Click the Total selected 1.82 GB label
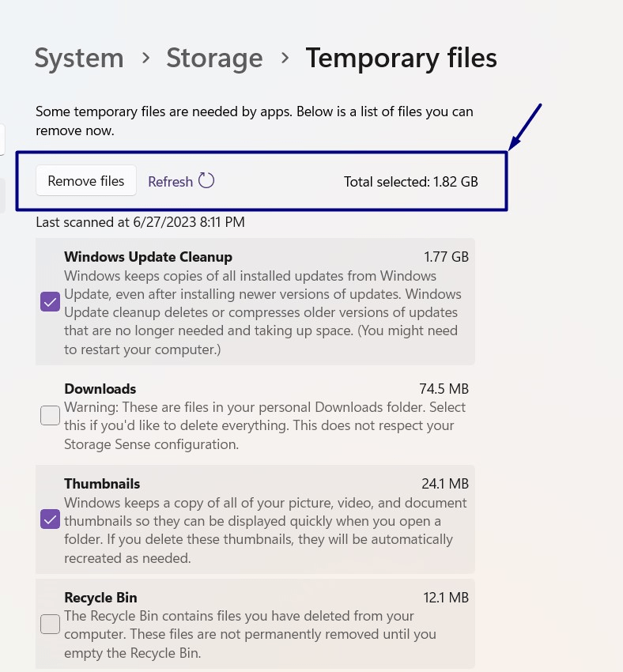The image size is (623, 672). (410, 182)
